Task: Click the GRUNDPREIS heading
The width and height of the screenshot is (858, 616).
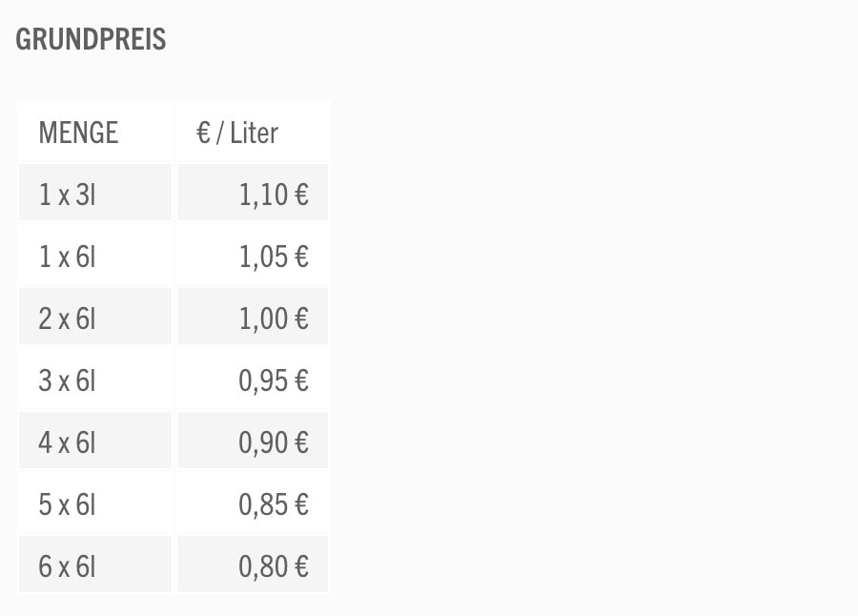Action: (91, 39)
